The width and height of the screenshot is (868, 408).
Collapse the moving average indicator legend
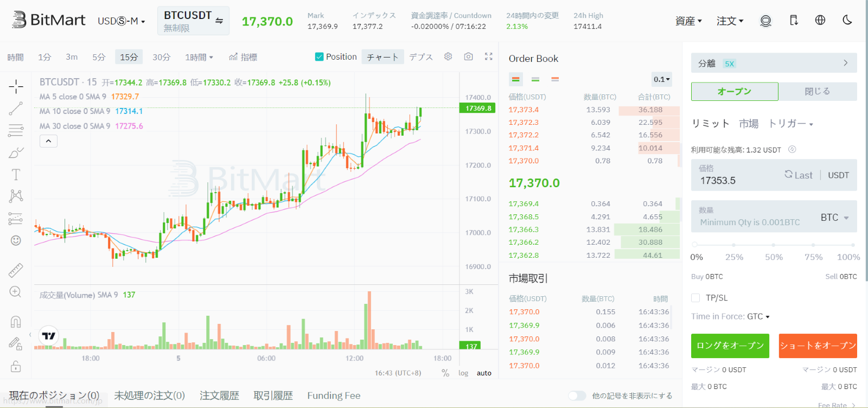click(48, 141)
